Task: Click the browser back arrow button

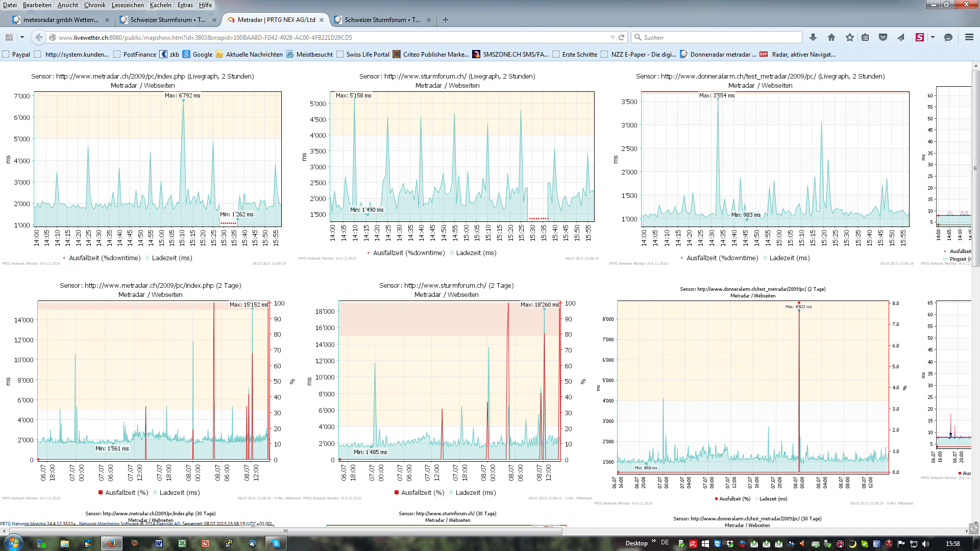Action: pos(39,37)
